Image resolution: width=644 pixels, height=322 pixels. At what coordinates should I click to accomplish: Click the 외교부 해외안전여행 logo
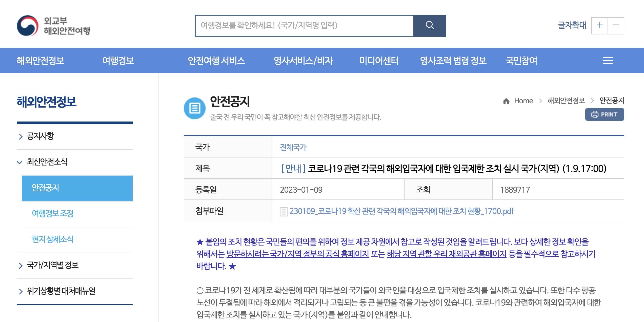[x=54, y=26]
